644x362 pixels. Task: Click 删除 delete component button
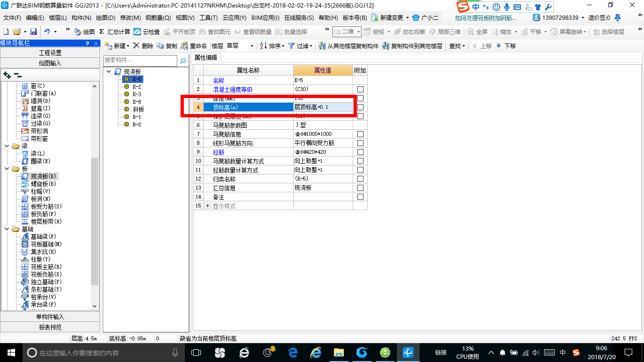[143, 46]
